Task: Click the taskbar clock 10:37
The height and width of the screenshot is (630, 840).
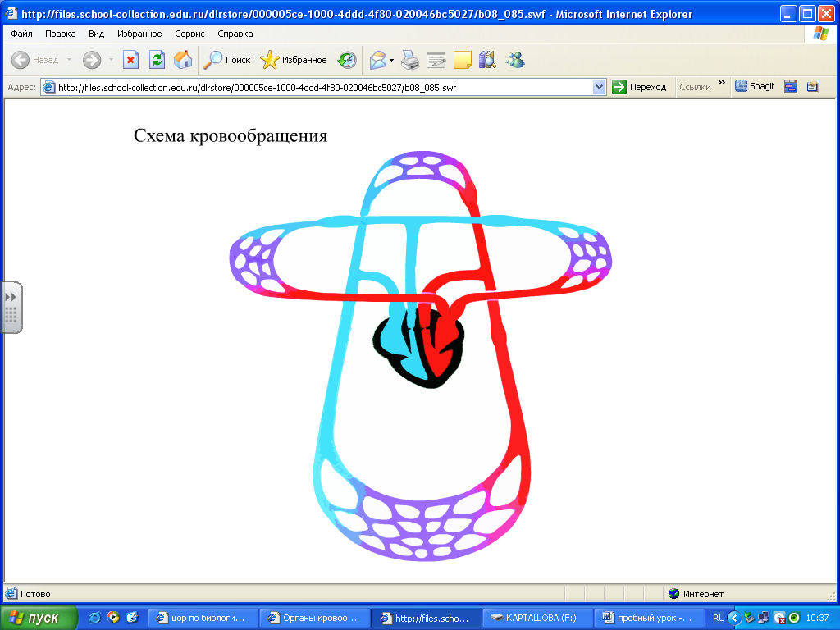Action: click(817, 618)
